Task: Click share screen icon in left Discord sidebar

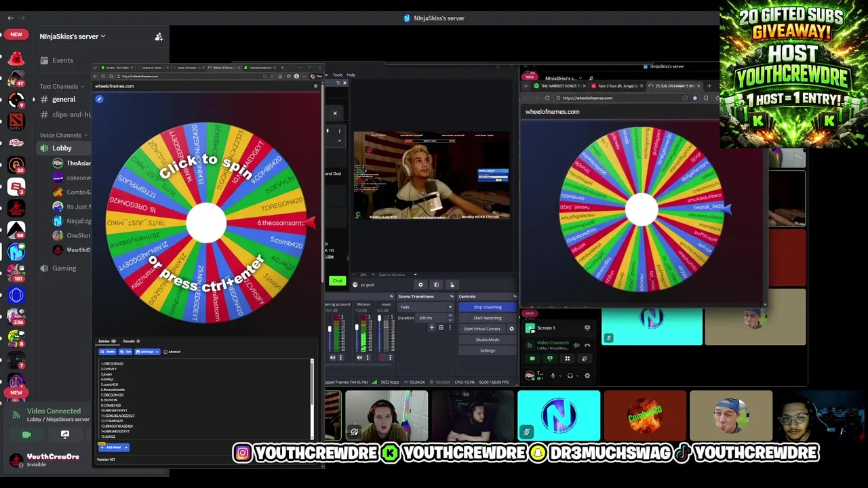Action: (65, 434)
